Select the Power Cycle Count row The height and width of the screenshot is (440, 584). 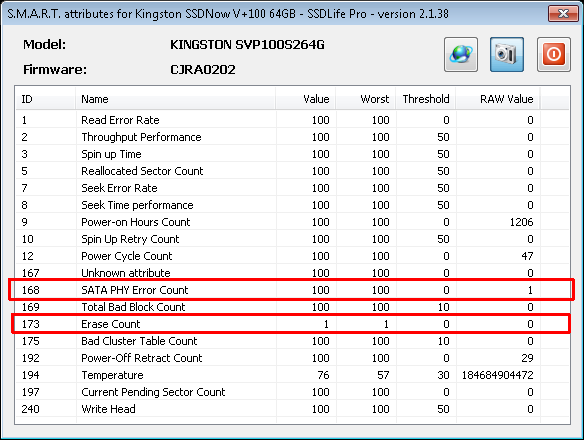pos(292,256)
